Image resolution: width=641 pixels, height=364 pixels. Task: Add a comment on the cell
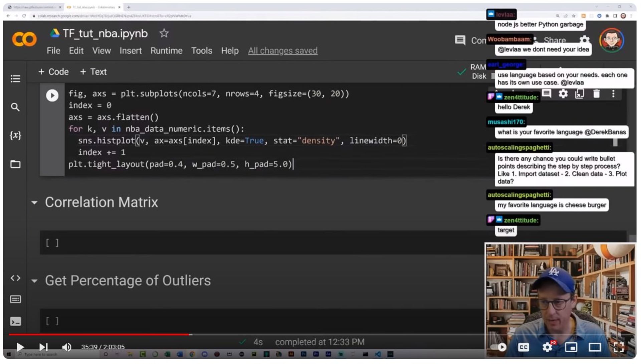[x=547, y=94]
